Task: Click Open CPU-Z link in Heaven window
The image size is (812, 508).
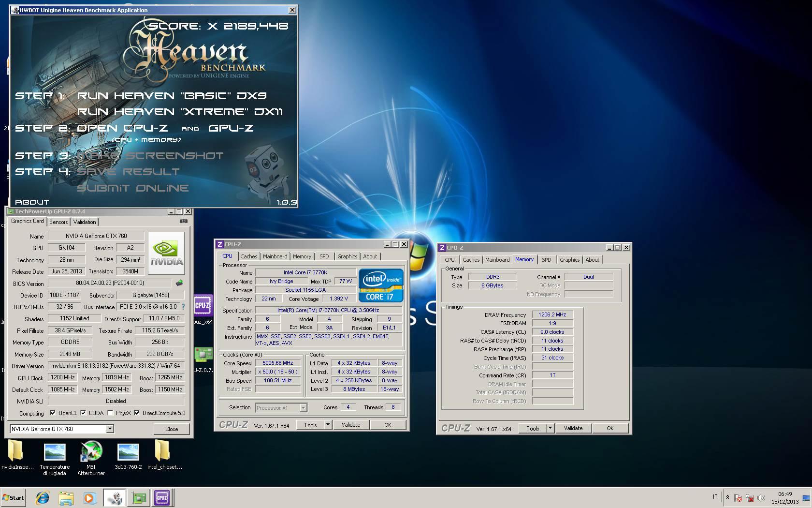Action: click(x=122, y=128)
